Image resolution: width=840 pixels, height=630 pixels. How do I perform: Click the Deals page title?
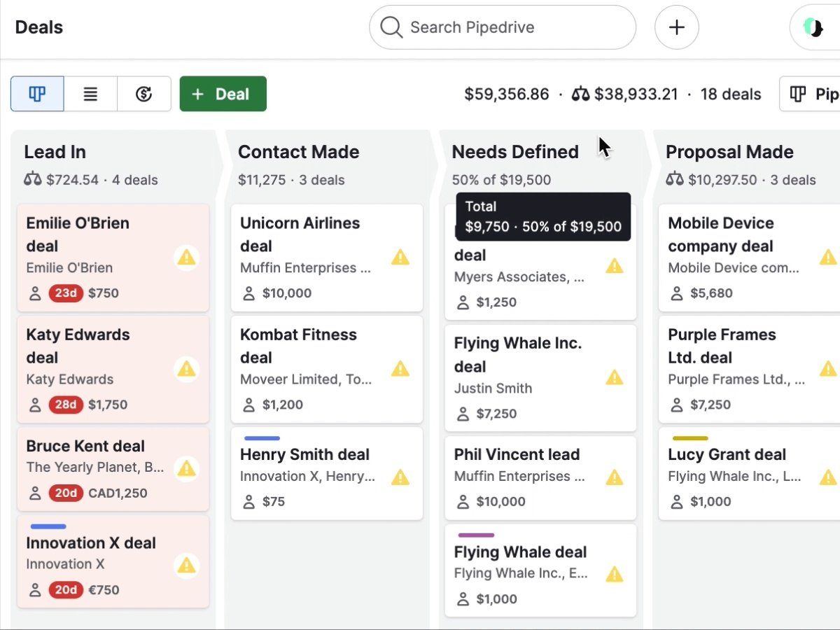pos(39,27)
